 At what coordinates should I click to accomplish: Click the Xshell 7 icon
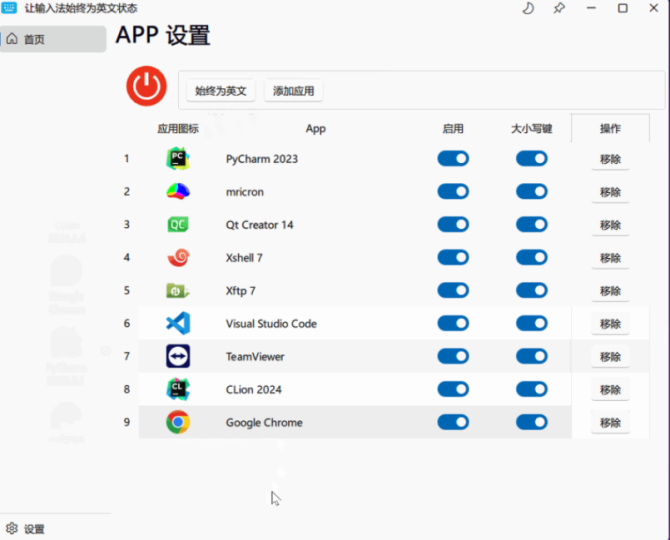[x=178, y=258]
